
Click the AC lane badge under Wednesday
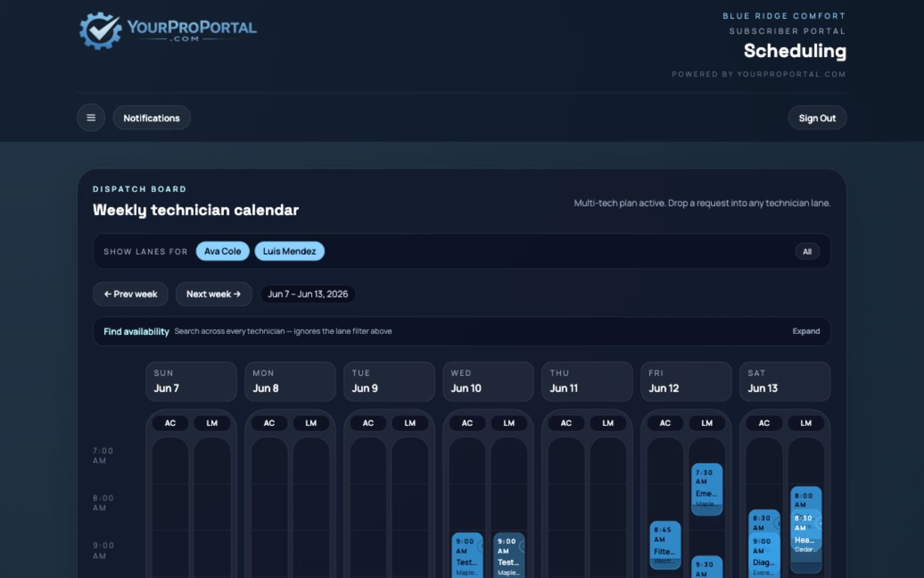coord(467,423)
